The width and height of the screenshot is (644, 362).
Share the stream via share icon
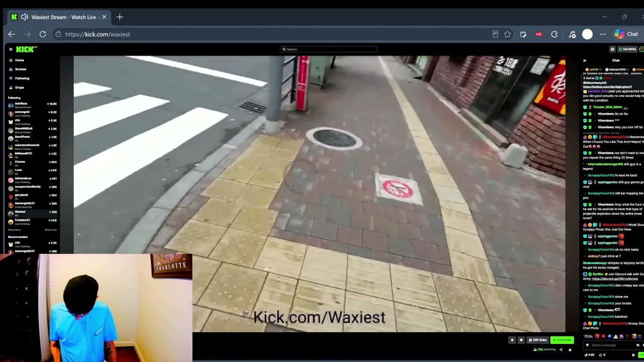click(x=561, y=349)
